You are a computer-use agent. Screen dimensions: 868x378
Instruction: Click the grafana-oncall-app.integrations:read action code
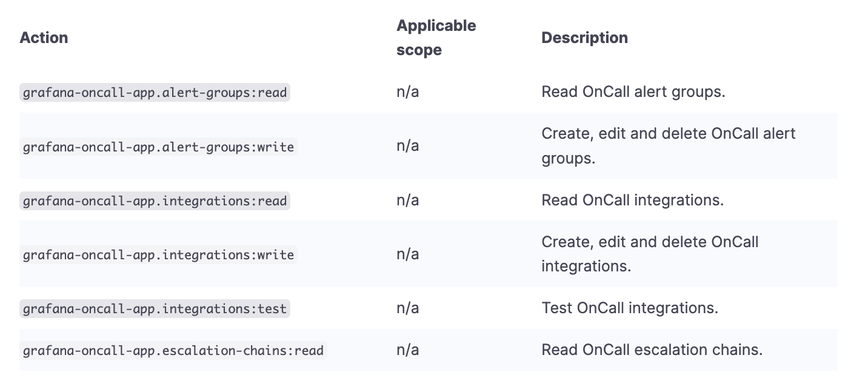(x=155, y=201)
